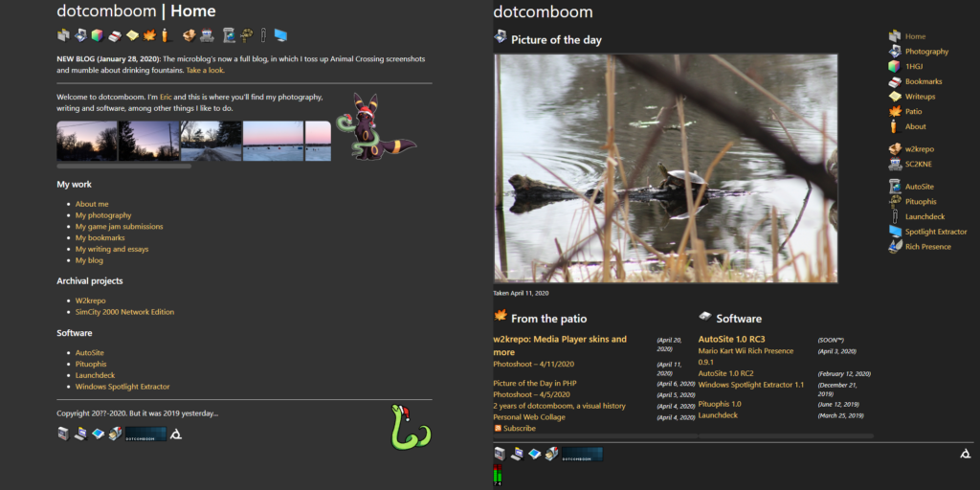
Task: Select Rich Presence in the right sidebar
Action: pyautogui.click(x=927, y=247)
